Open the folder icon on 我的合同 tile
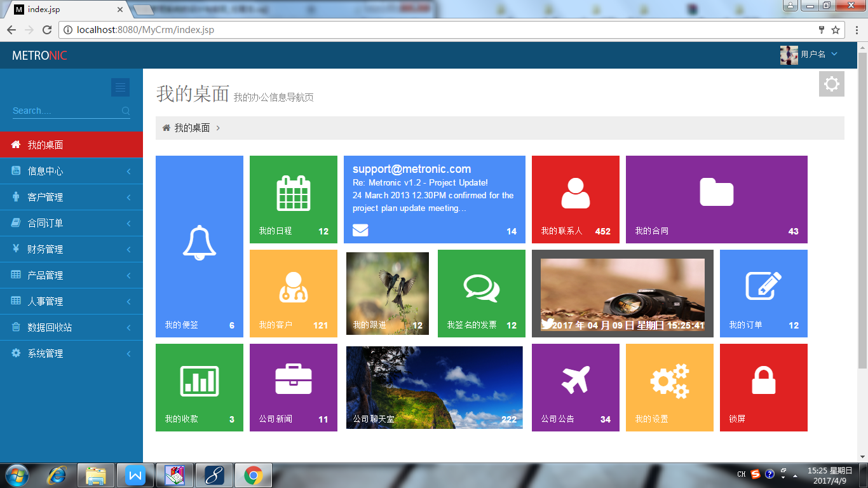The height and width of the screenshot is (488, 868). [x=716, y=193]
